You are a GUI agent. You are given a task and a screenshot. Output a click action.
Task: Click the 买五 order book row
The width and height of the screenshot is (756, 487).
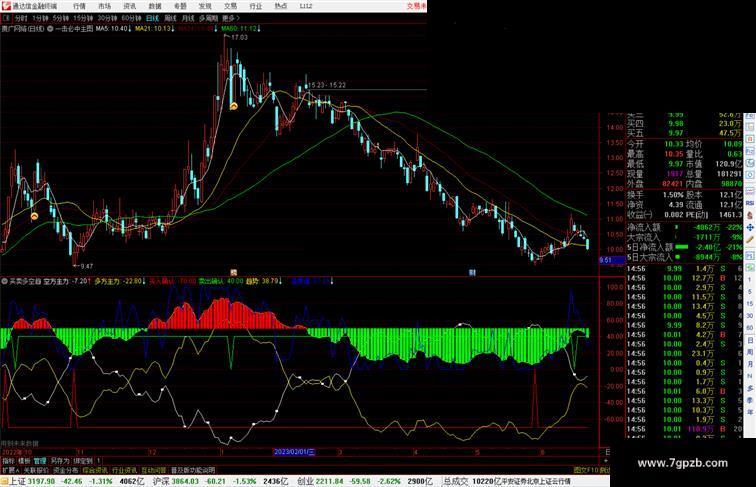(685, 133)
